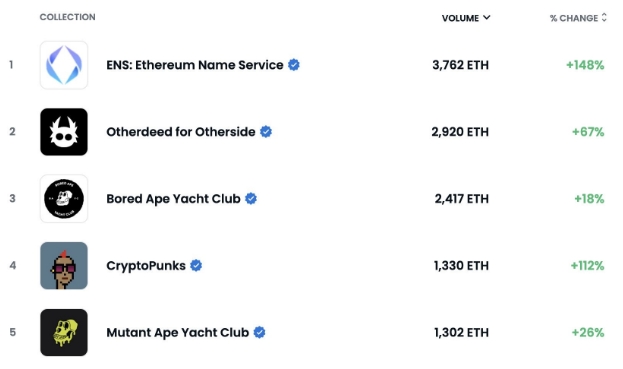623x369 pixels.
Task: Open the Mutant Ape Yacht Club logo
Action: click(x=64, y=332)
